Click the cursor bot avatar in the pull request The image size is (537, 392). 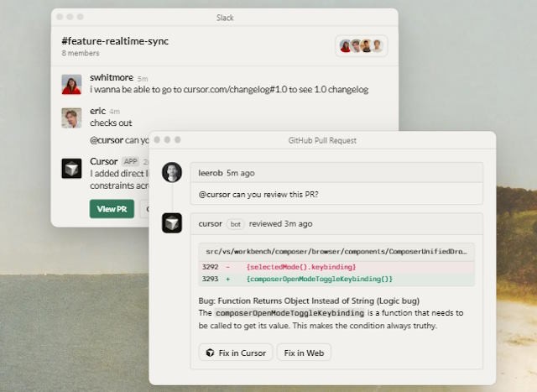click(x=172, y=223)
